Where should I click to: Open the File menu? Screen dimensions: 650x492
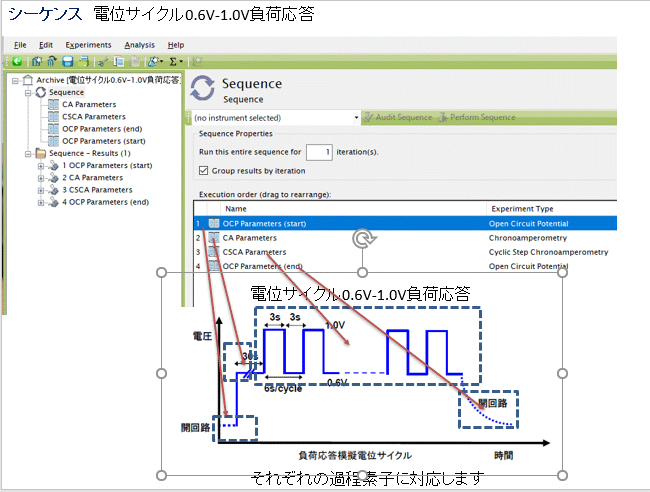click(x=20, y=45)
